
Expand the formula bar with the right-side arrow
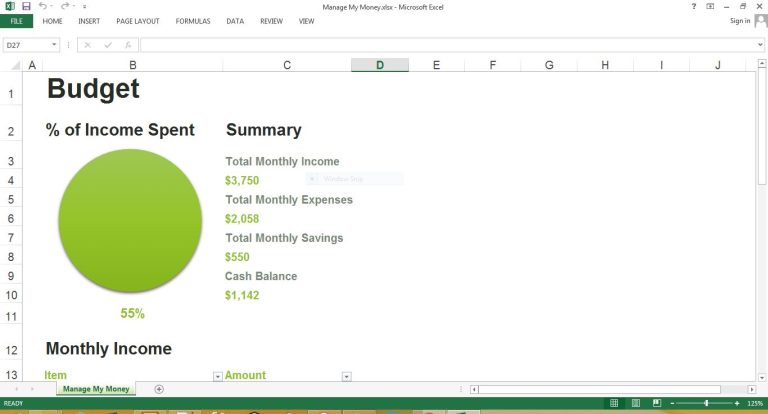tap(760, 45)
